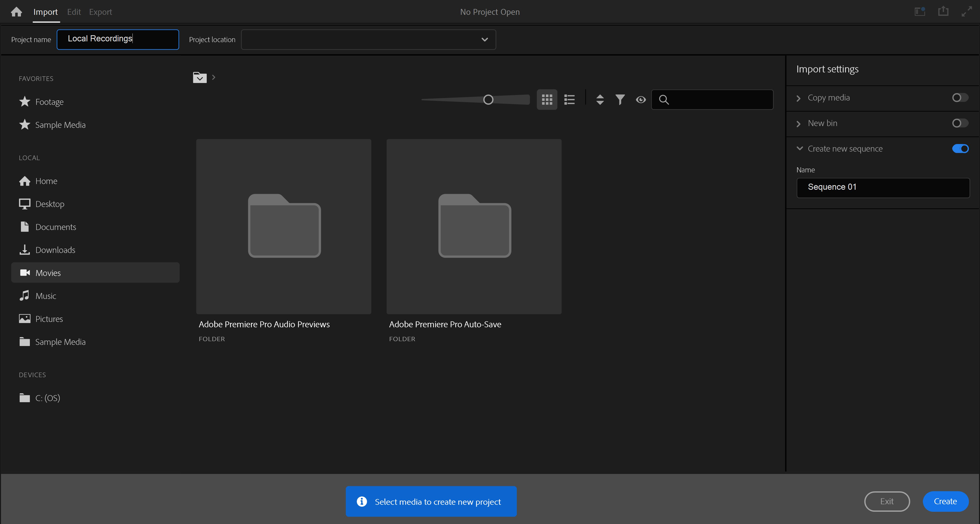Click the star icon beside favorite Sample Media
Viewport: 980px width, 524px height.
tap(25, 124)
